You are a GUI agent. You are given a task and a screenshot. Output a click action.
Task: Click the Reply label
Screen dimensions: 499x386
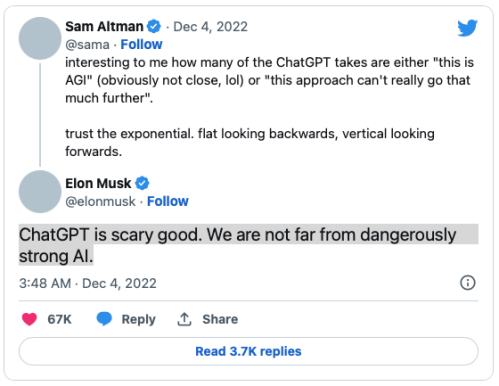coord(139,319)
